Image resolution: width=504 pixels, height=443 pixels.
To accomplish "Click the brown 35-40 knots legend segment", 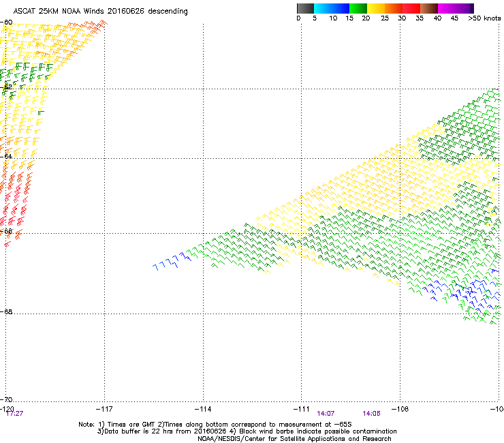I will 429,8.
